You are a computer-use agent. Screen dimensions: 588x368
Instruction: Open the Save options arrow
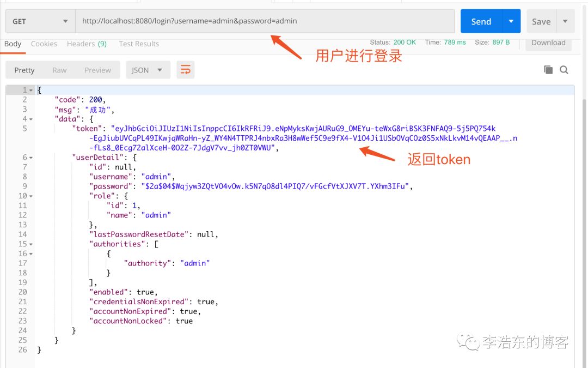tap(565, 21)
